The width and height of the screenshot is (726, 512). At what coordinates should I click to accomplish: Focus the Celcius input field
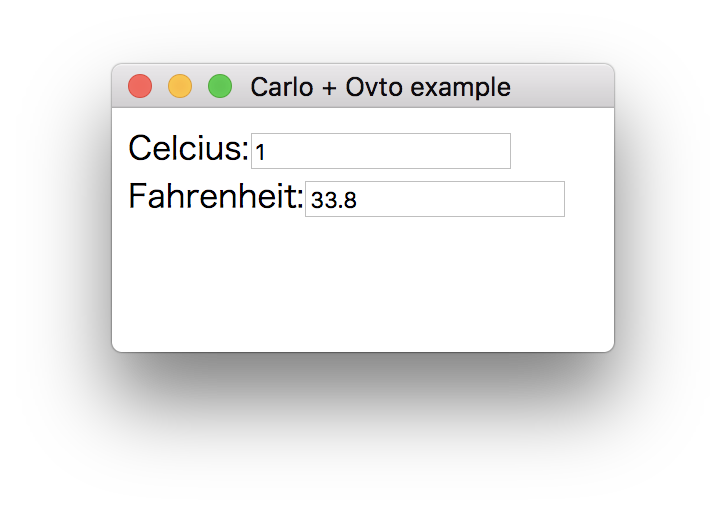(380, 151)
